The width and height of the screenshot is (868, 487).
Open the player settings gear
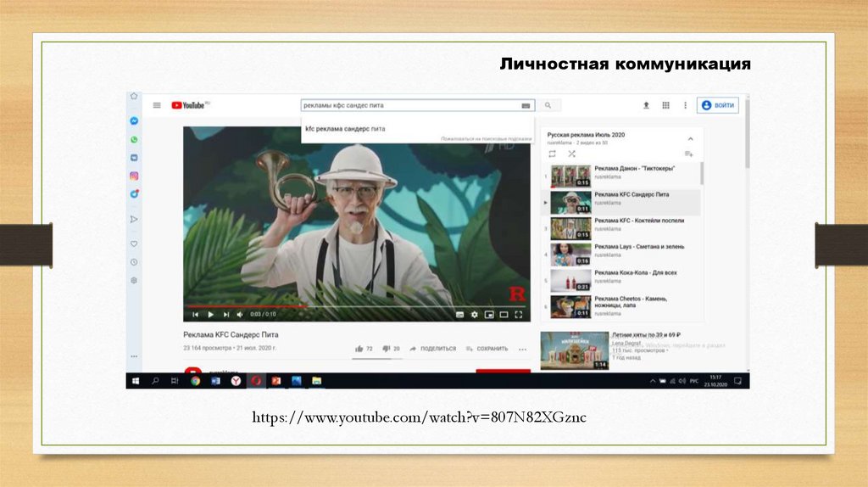pos(475,315)
